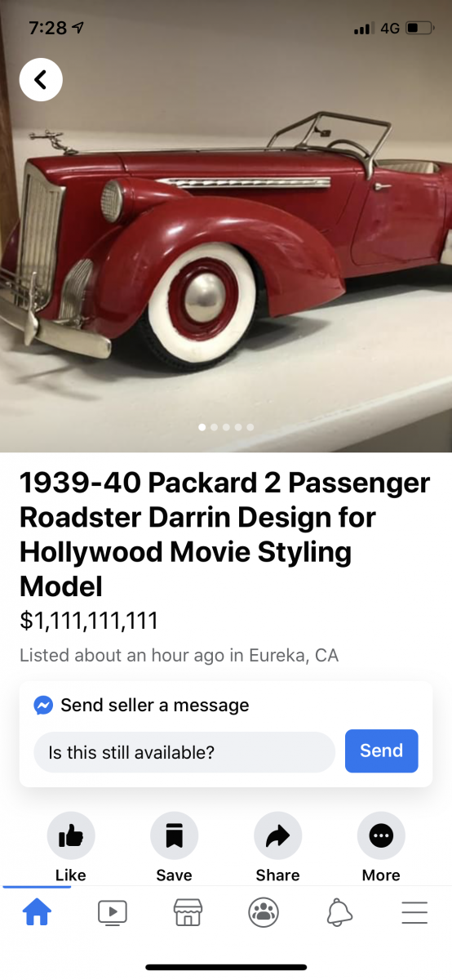Image resolution: width=452 pixels, height=980 pixels.
Task: Open the More options ellipsis icon
Action: click(x=381, y=835)
